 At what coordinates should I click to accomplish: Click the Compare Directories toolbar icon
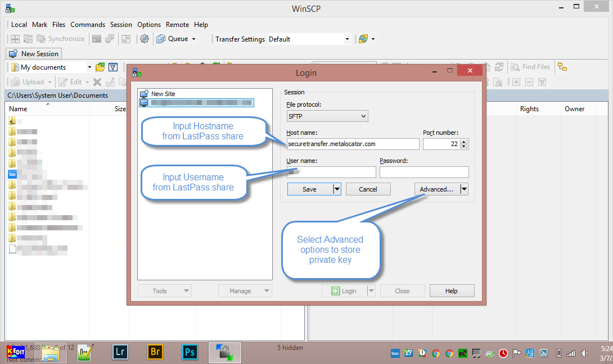[15, 39]
